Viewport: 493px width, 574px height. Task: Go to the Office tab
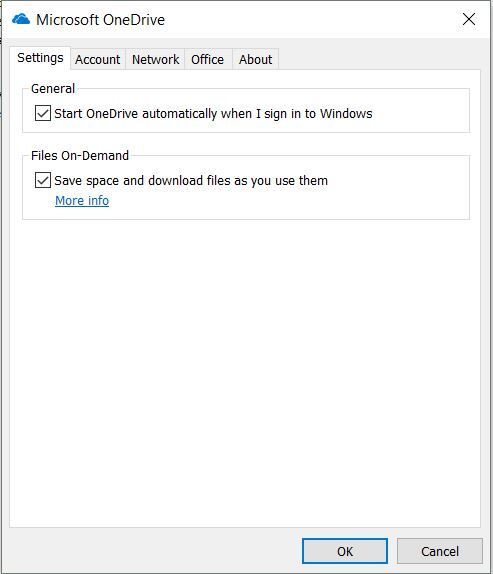pyautogui.click(x=208, y=59)
